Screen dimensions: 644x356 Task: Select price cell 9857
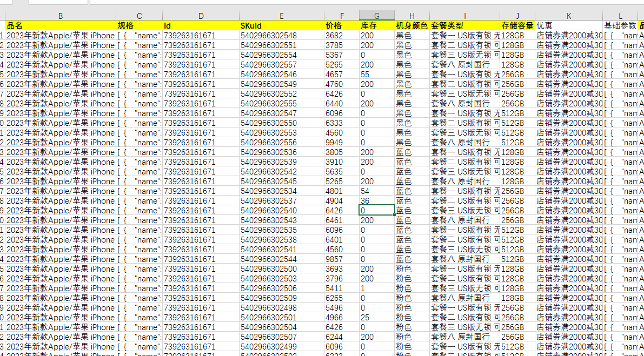(x=342, y=259)
